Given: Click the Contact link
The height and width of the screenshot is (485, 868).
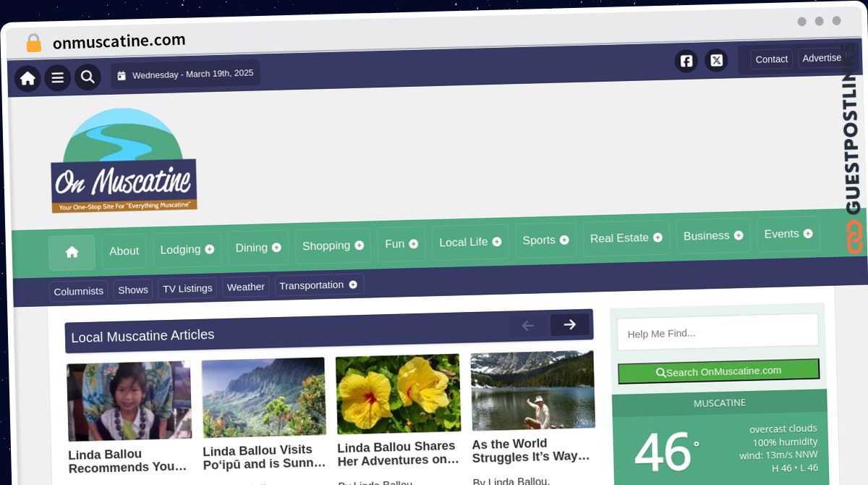Looking at the screenshot, I should tap(772, 59).
